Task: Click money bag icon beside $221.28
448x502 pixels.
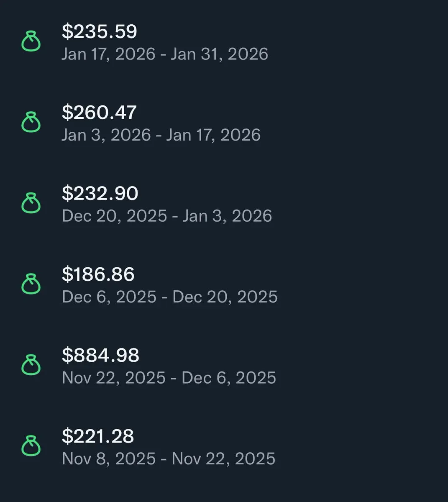Action: coord(31,446)
